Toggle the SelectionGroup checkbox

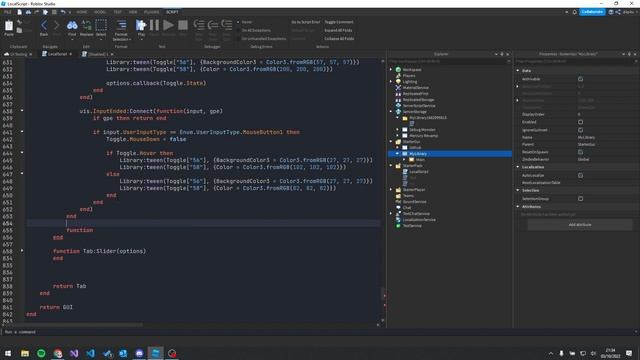[580, 199]
